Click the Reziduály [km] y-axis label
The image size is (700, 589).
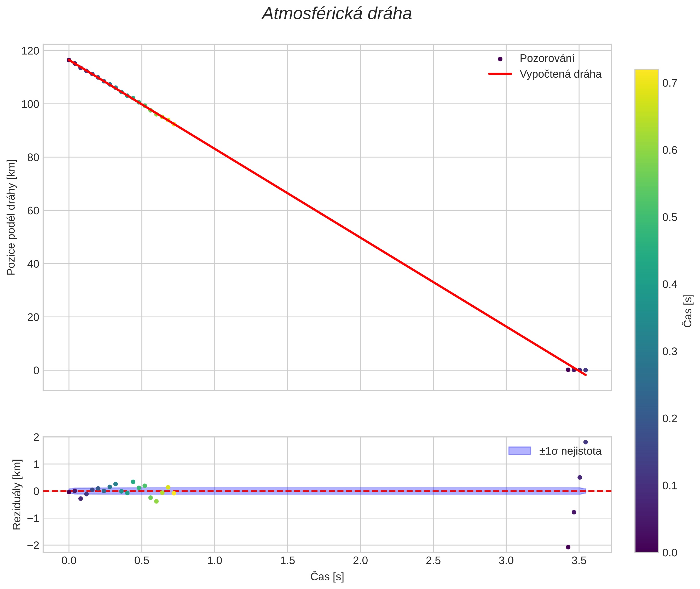point(17,495)
